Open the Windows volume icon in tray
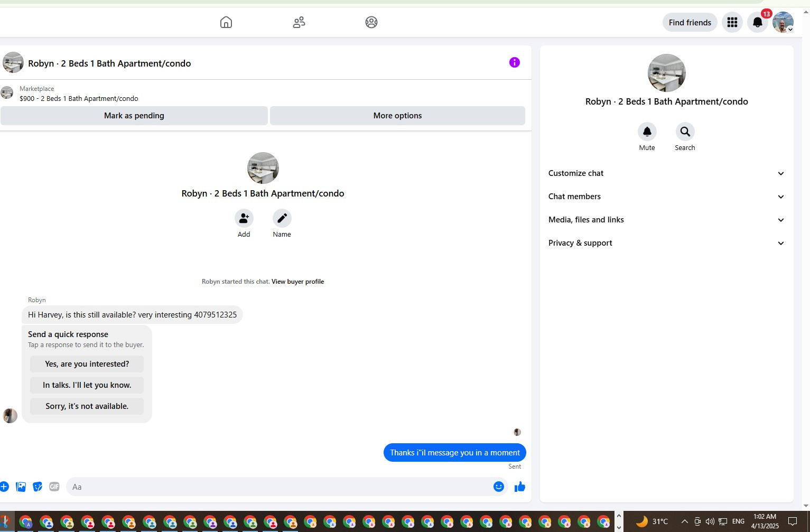This screenshot has height=532, width=810. [710, 521]
